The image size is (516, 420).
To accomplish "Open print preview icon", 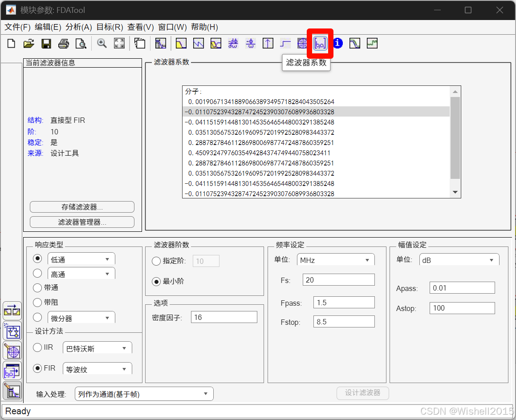I will pyautogui.click(x=81, y=44).
